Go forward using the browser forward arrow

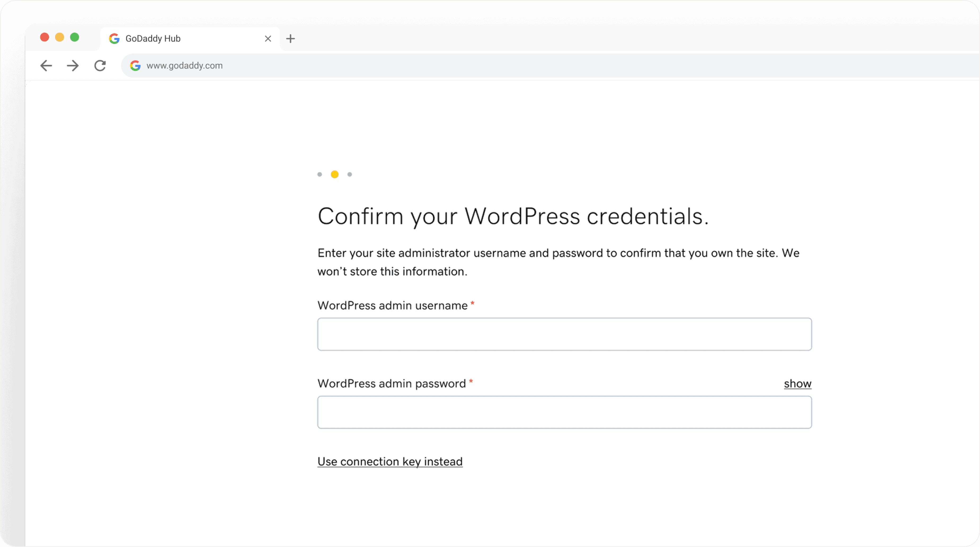[x=73, y=65]
